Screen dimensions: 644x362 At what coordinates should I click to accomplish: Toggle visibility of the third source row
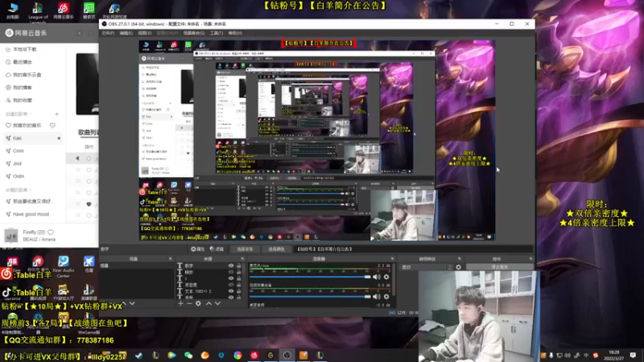(231, 278)
